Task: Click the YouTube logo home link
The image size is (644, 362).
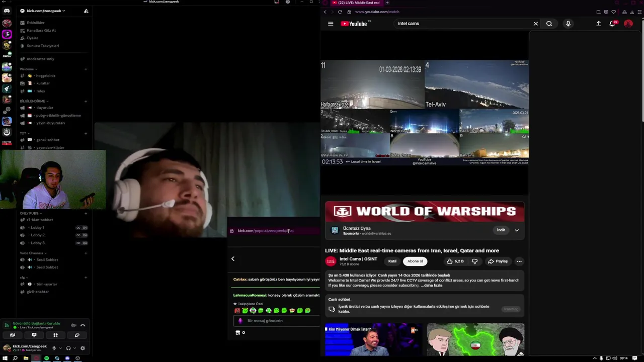Action: 355,24
